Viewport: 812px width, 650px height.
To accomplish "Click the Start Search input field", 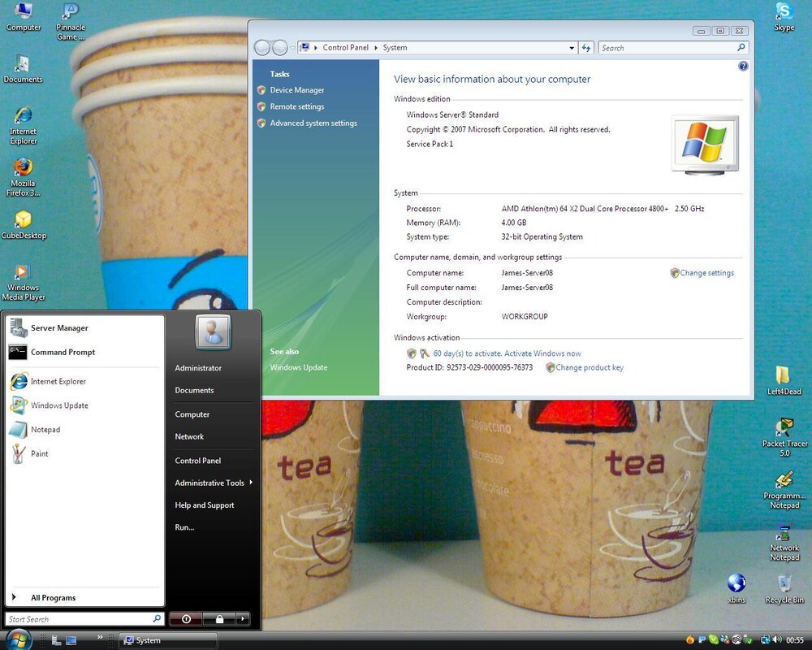I will click(x=84, y=619).
